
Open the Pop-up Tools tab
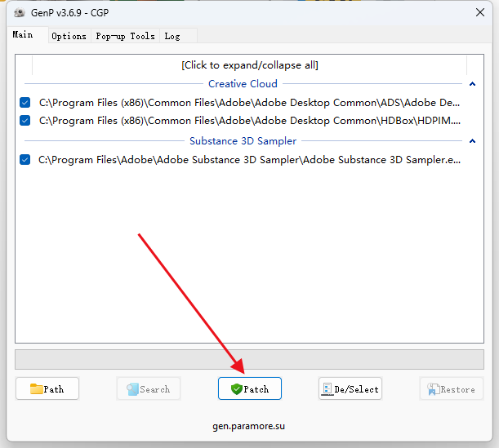[126, 36]
